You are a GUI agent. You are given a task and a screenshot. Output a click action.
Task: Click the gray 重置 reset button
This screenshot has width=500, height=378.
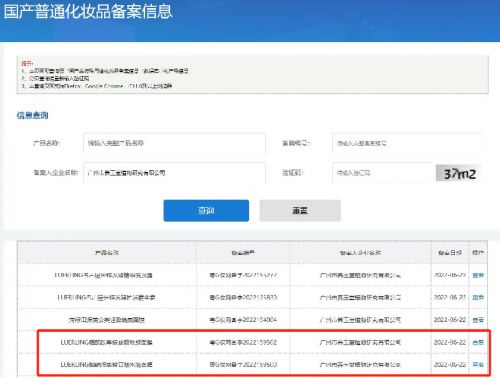[300, 210]
